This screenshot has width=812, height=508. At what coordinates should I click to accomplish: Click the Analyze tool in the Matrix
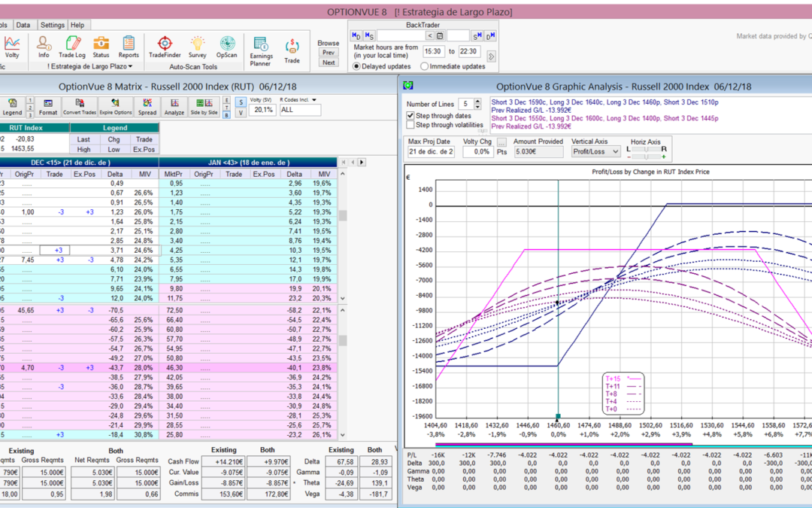tap(174, 106)
